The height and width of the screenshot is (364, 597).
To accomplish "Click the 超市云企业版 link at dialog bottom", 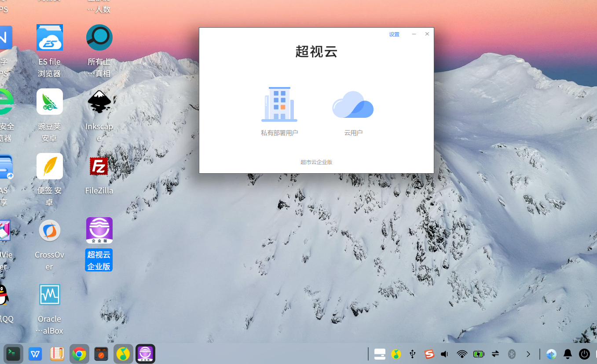I will (316, 162).
